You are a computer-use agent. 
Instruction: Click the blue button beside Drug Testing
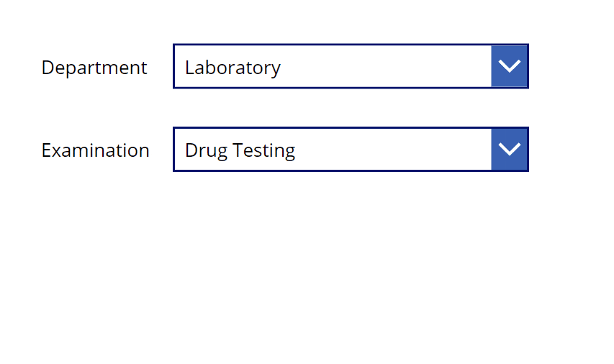pos(509,149)
